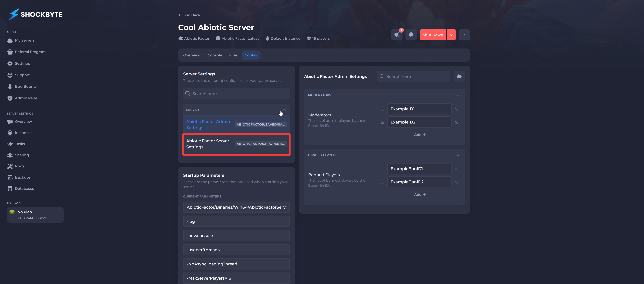Switch to the Console tab
Image resolution: width=644 pixels, height=284 pixels.
[x=215, y=55]
